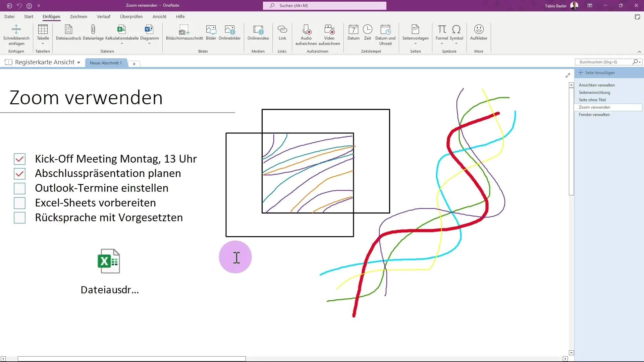The height and width of the screenshot is (362, 644).
Task: Start Audio aufzeichnen recording
Action: 306,29
